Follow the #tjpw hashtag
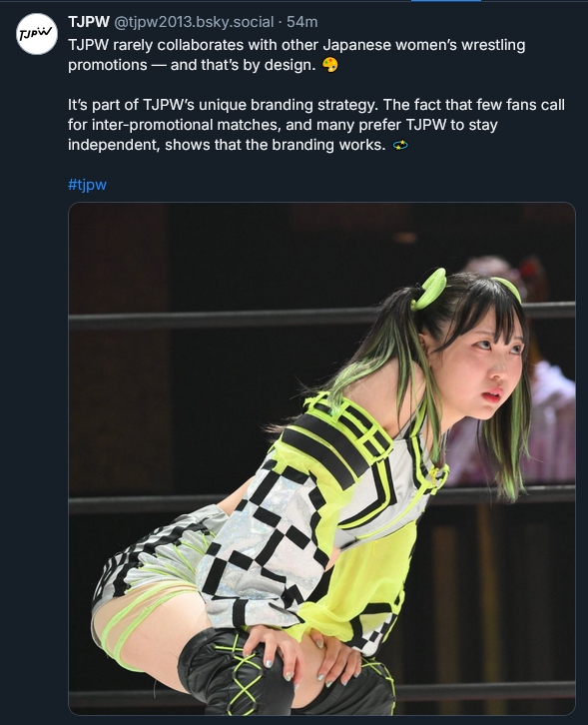 coord(88,185)
